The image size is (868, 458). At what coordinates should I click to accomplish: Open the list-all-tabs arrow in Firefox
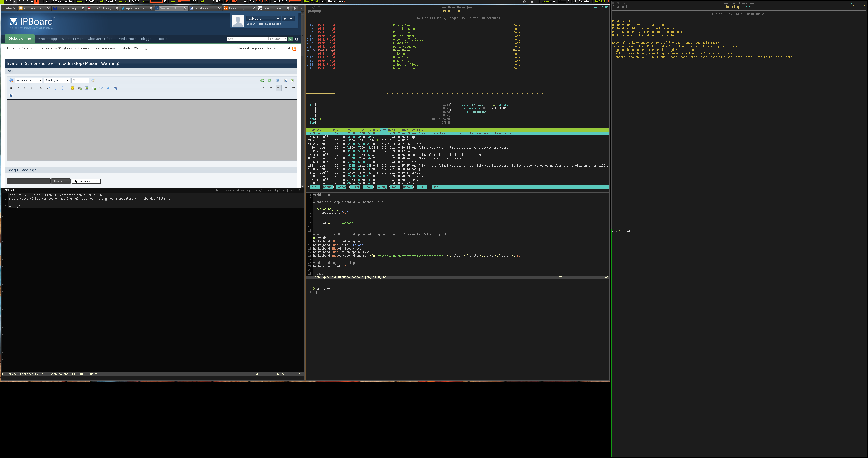(301, 8)
